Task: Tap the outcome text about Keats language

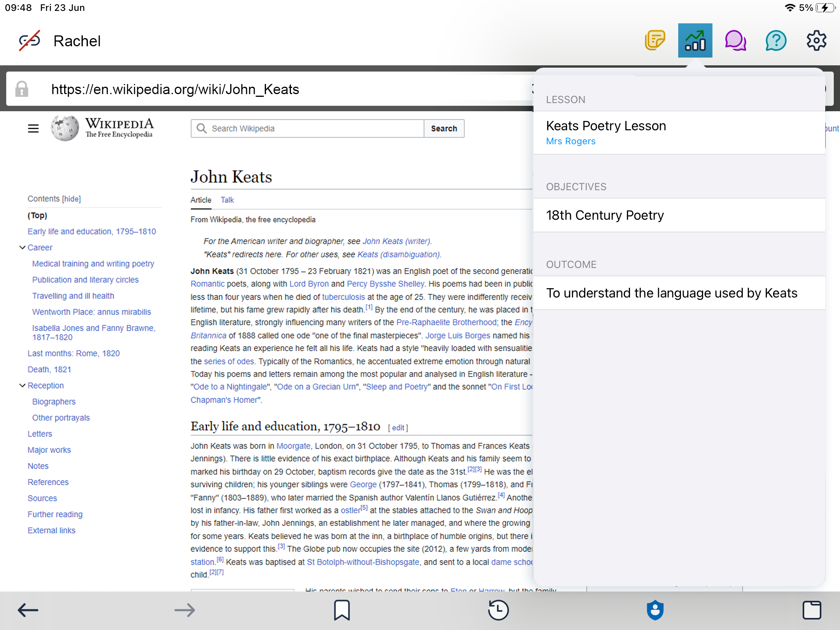Action: pos(672,293)
